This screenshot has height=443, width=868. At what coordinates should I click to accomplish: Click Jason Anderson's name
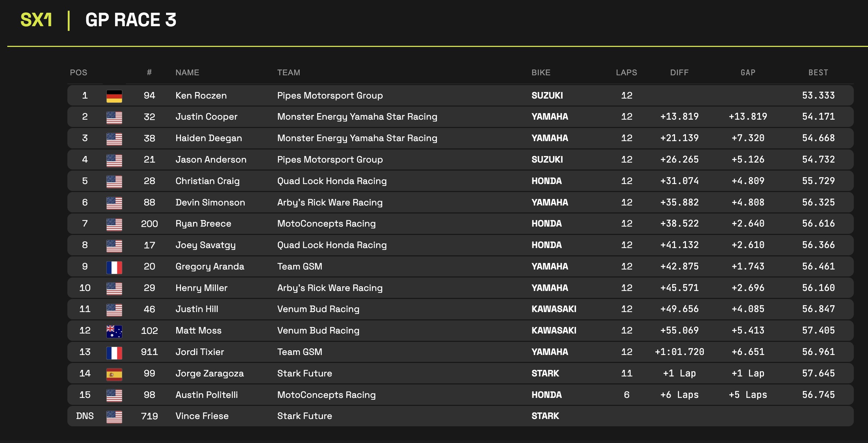coord(211,160)
